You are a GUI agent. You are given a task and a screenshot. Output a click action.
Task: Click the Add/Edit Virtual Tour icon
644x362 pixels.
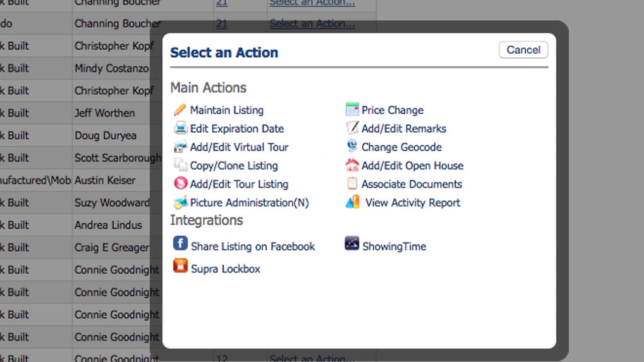click(x=180, y=147)
